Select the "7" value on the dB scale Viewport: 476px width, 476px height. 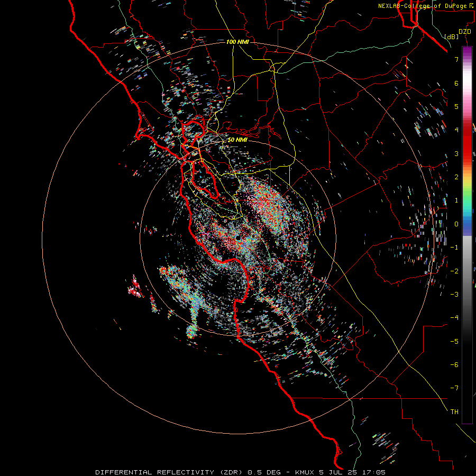click(456, 59)
